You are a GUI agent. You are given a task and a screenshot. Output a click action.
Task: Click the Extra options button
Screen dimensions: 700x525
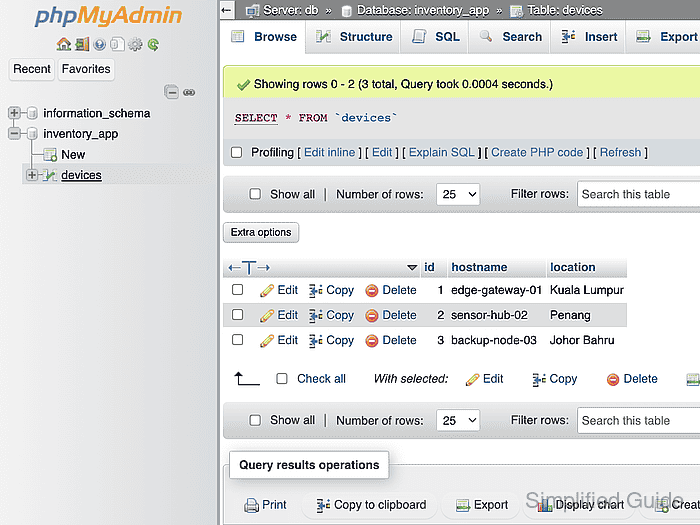[261, 233]
